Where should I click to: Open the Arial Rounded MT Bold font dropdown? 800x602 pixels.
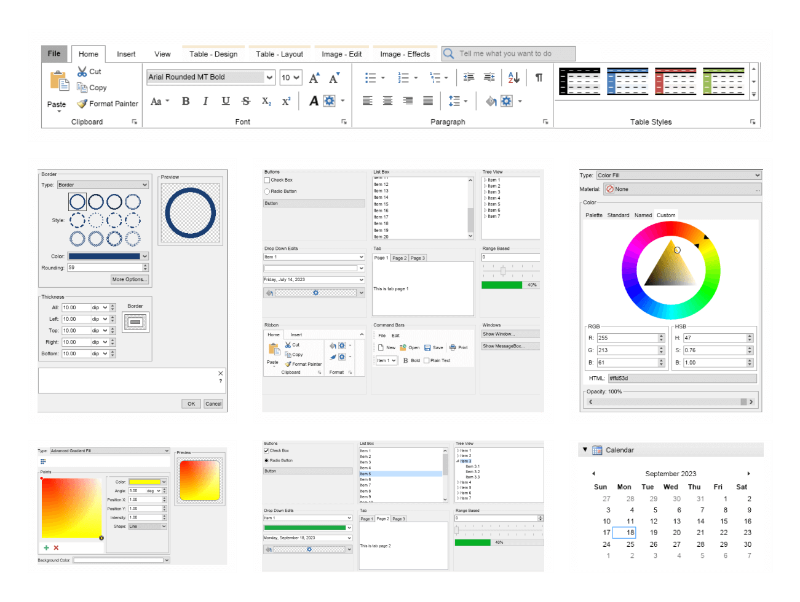269,77
